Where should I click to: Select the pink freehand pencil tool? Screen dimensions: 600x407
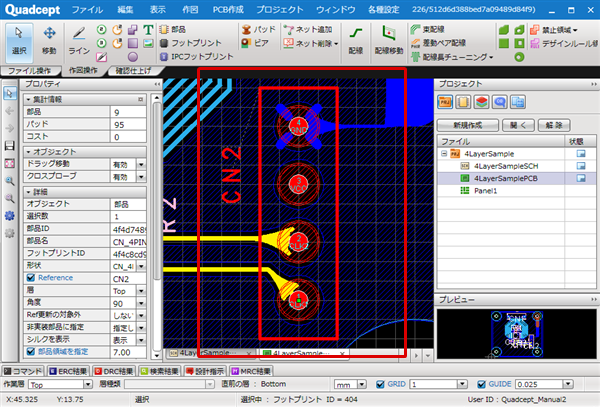(101, 57)
